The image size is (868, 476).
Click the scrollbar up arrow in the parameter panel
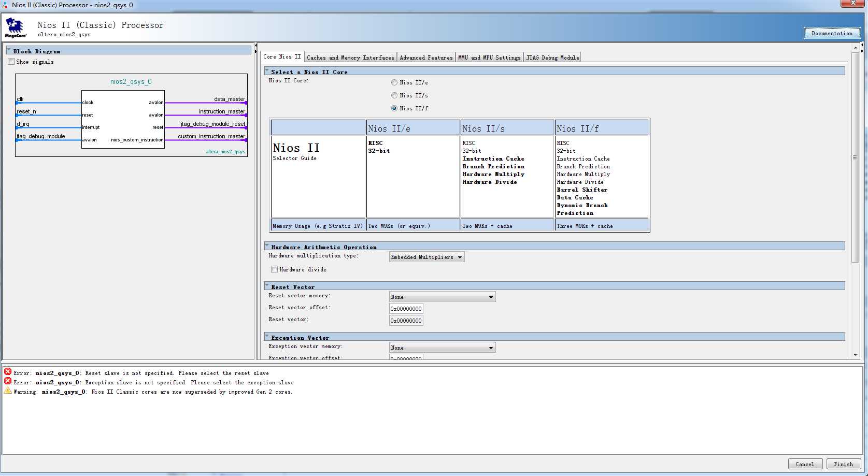click(x=855, y=48)
